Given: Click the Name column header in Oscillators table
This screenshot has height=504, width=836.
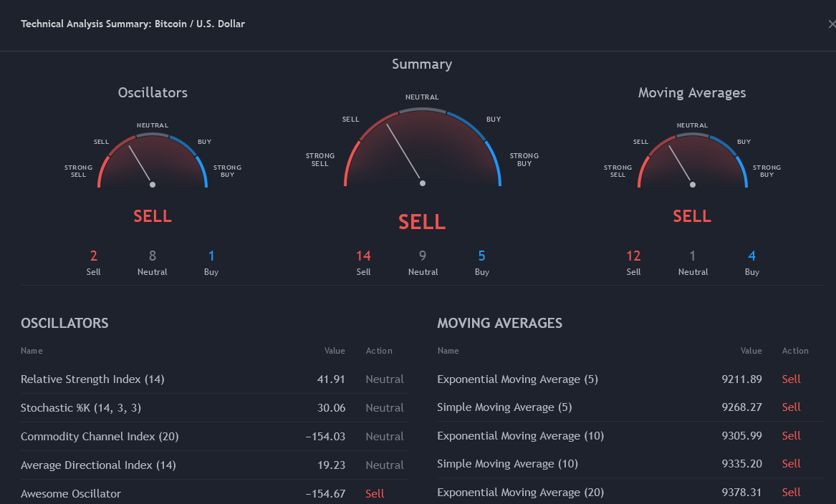Looking at the screenshot, I should [x=32, y=351].
